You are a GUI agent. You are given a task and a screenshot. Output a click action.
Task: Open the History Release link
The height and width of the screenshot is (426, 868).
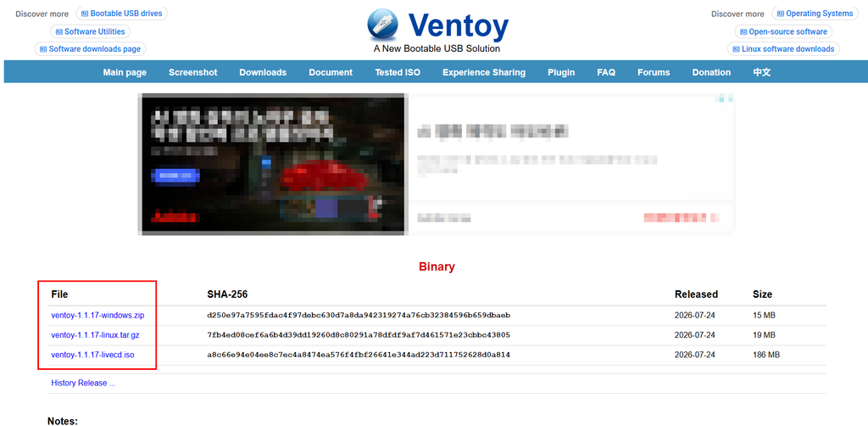(83, 383)
